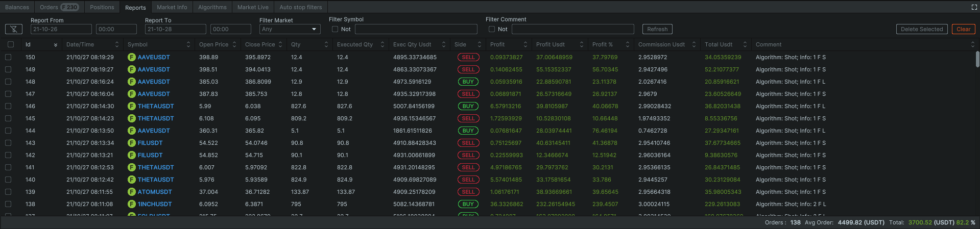The height and width of the screenshot is (229, 980).
Task: Sort by Total Usdt column arrows
Action: (x=745, y=45)
